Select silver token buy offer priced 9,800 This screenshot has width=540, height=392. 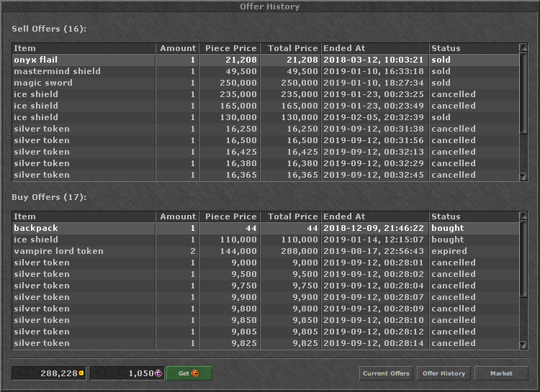[x=266, y=309]
